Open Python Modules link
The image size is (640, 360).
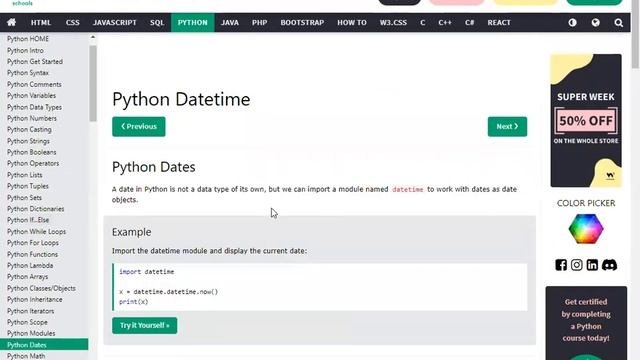31,333
